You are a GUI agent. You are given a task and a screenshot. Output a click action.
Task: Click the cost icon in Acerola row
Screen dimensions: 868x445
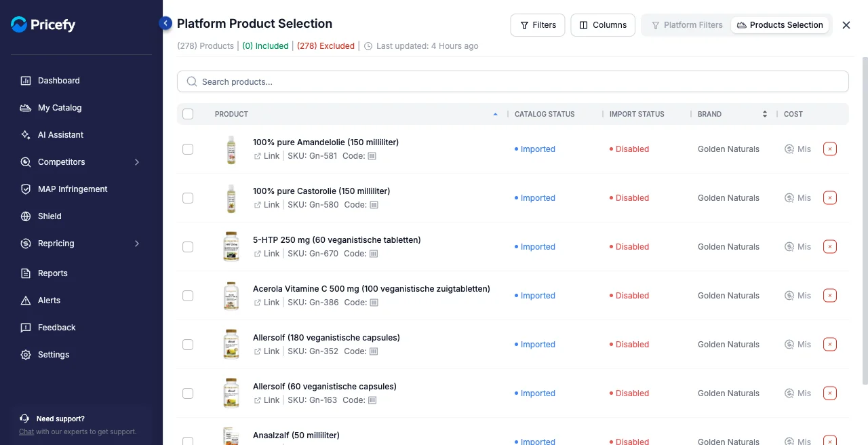pyautogui.click(x=789, y=296)
